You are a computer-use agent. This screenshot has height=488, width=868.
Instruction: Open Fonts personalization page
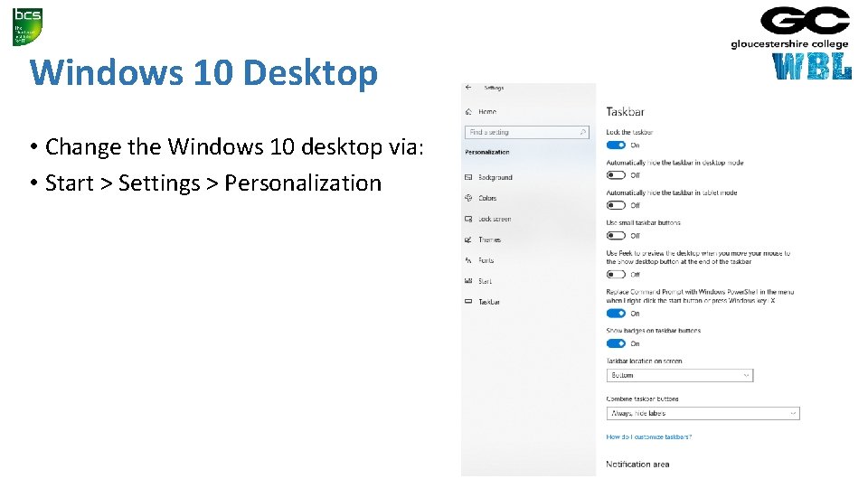click(486, 260)
